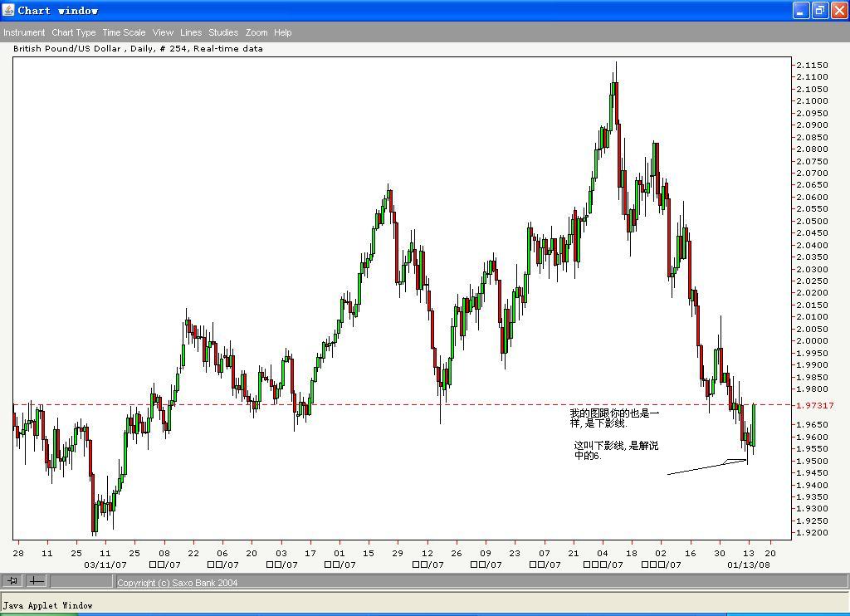Click the pin icon in the status bar
850x616 pixels.
point(12,581)
